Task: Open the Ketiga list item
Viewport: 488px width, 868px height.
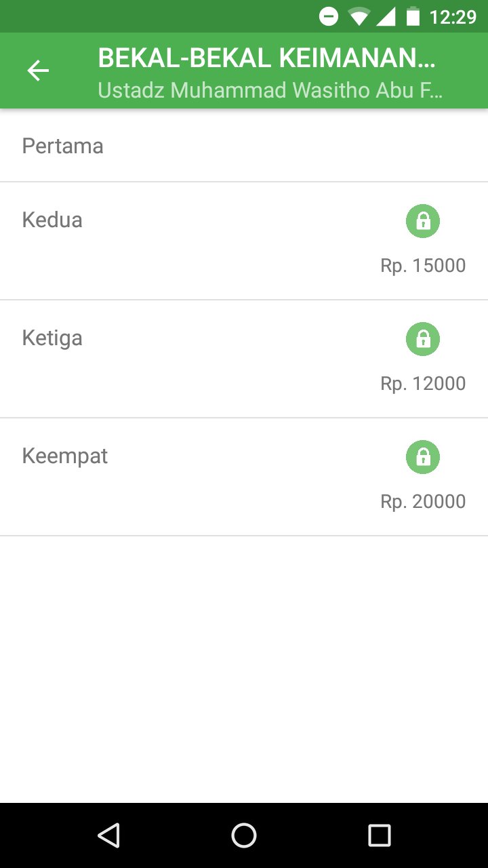Action: click(244, 359)
